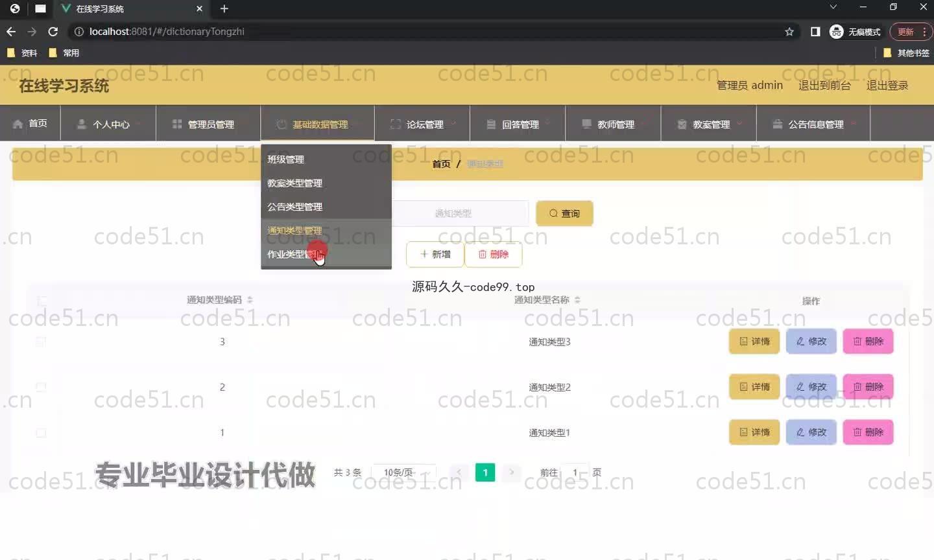This screenshot has height=560, width=934.
Task: Click the previous page arrow in pagination
Action: 459,472
